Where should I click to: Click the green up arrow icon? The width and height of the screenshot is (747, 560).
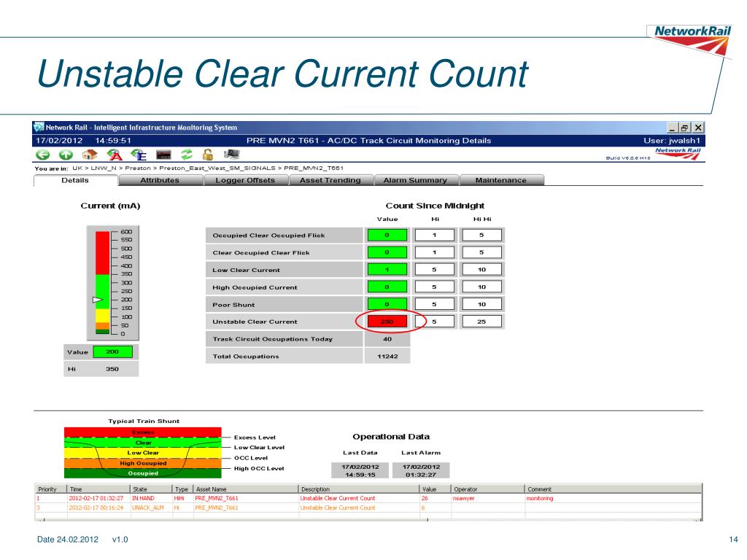pyautogui.click(x=66, y=155)
